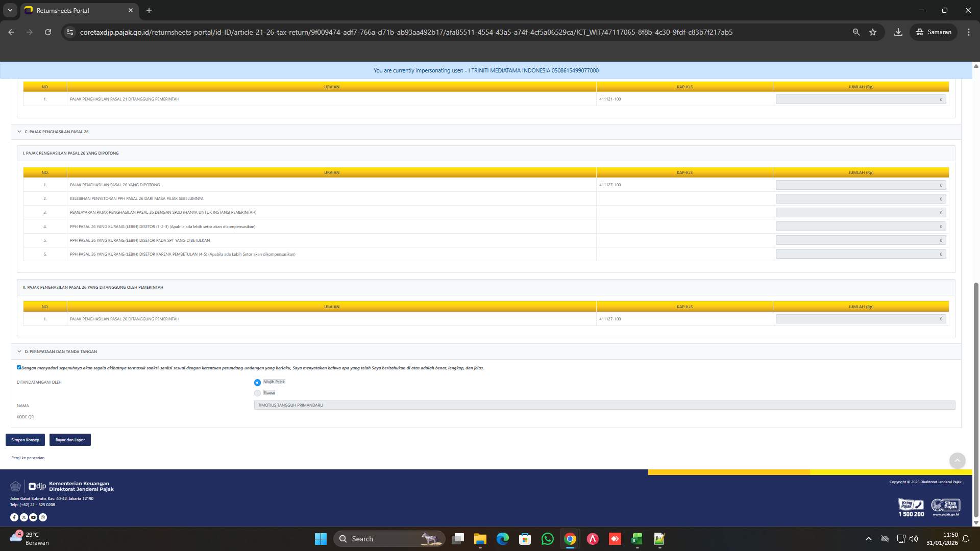Open the Chrome three-dot menu
The image size is (980, 551).
tap(969, 32)
